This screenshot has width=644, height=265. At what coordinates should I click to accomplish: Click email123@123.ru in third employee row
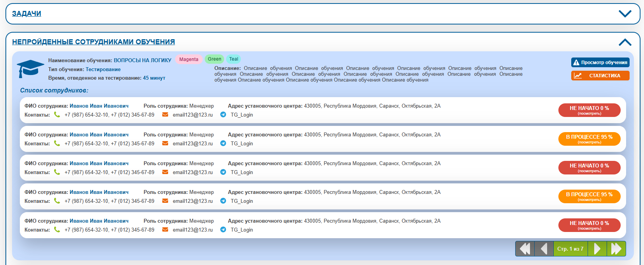coord(193,172)
